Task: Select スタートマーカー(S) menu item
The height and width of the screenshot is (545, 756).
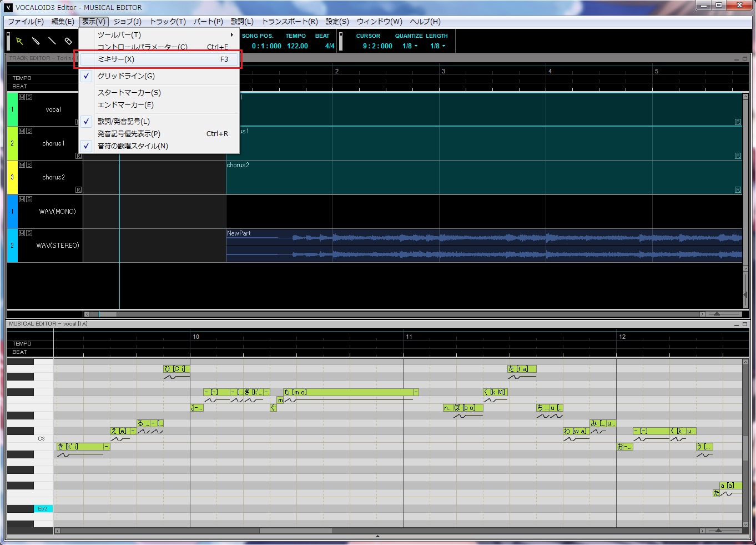Action: coord(159,93)
